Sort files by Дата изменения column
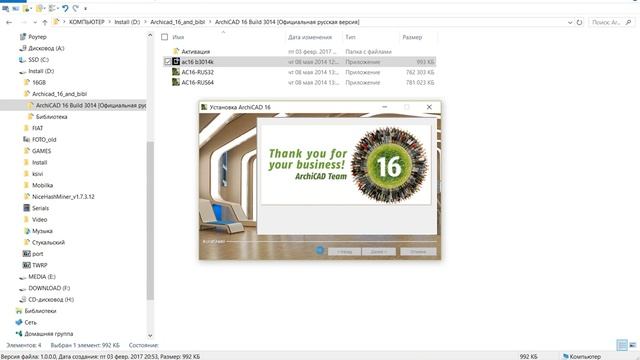The image size is (640, 360). pyautogui.click(x=310, y=37)
